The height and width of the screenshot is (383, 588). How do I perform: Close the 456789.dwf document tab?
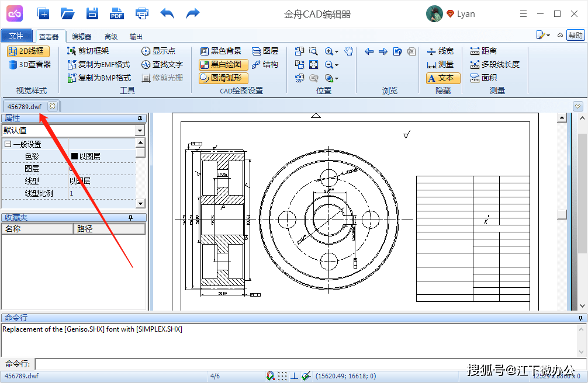(x=53, y=106)
